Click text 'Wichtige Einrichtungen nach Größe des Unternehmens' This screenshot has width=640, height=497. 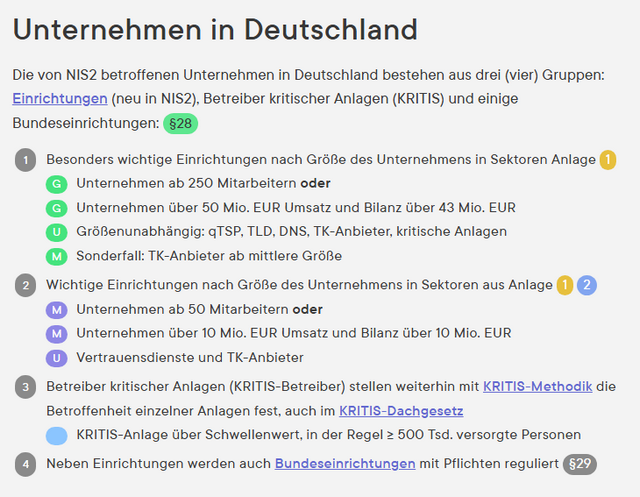(x=224, y=285)
